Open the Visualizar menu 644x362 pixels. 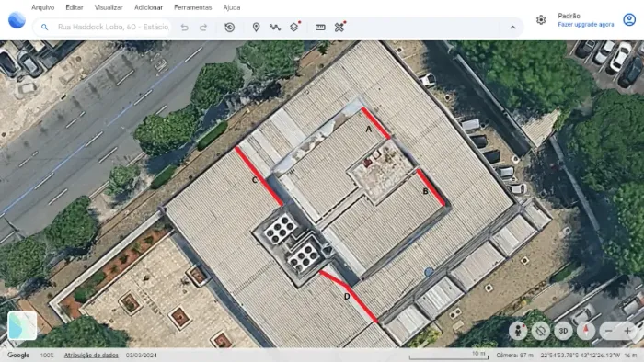coord(109,7)
